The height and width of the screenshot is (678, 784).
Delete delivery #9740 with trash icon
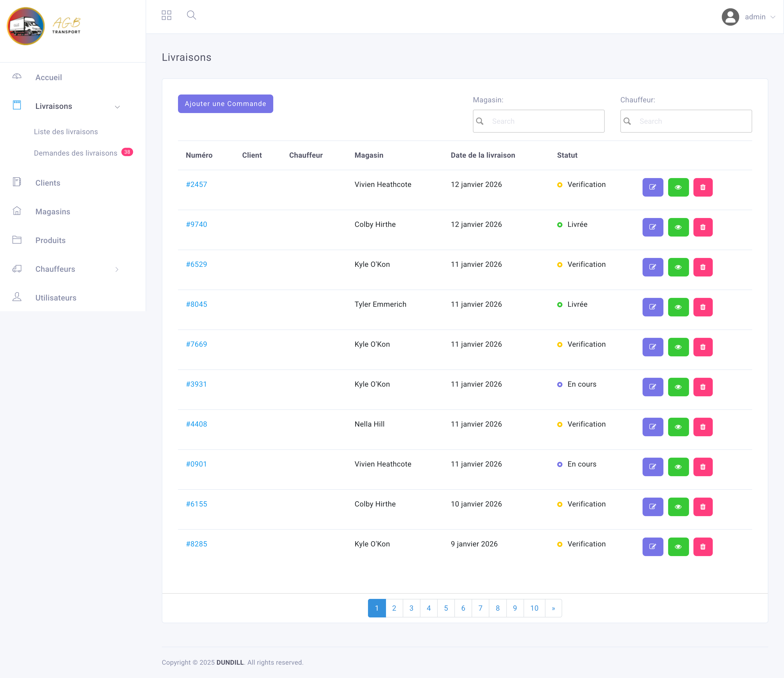pos(703,227)
